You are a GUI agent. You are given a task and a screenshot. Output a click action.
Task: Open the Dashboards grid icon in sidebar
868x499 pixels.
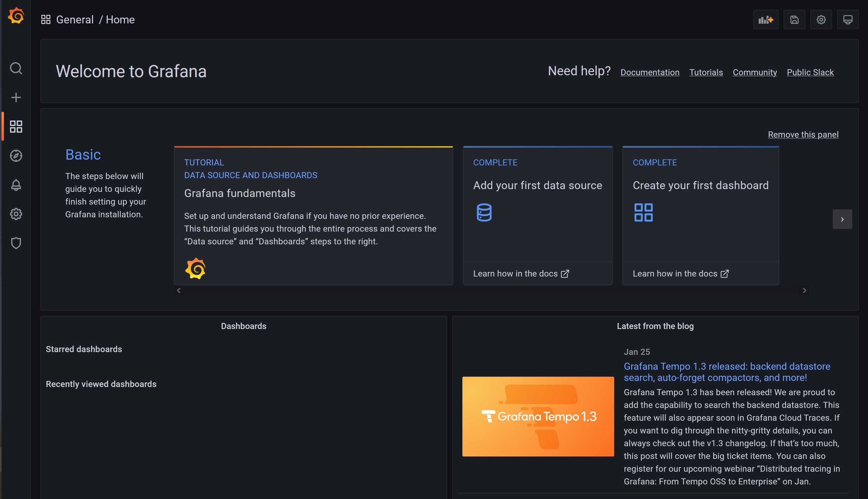15,126
